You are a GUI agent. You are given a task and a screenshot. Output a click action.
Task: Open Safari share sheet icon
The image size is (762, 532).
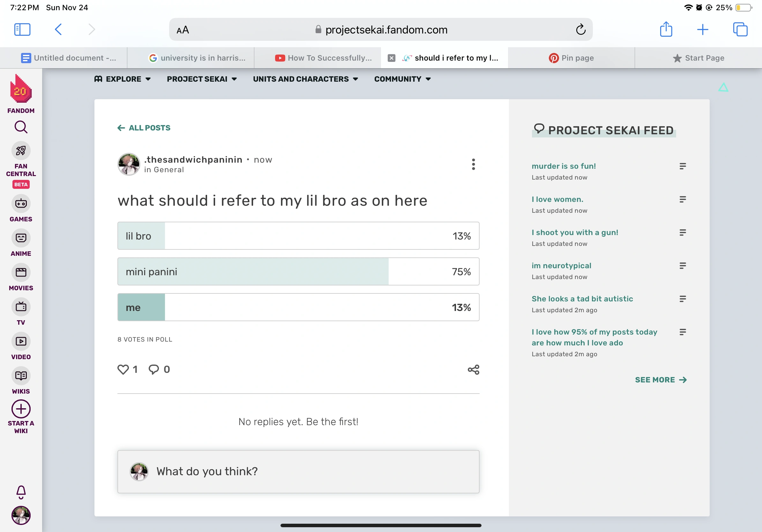click(x=666, y=30)
